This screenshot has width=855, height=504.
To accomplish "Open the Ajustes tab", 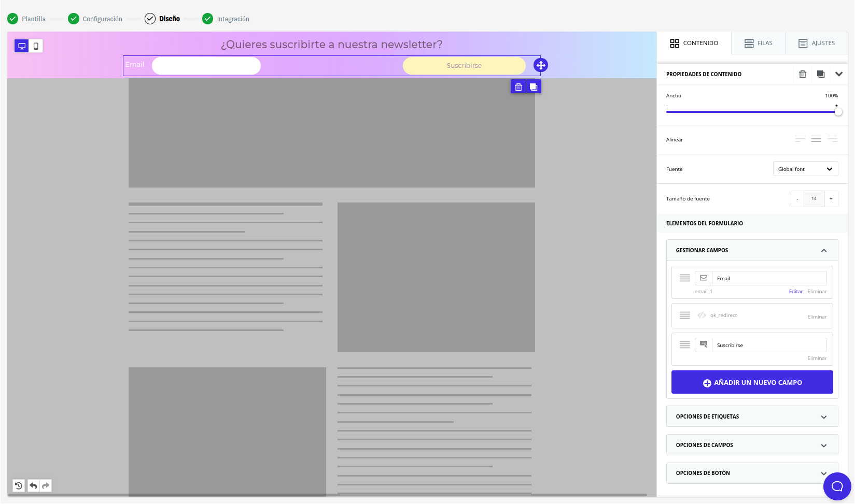I will 817,43.
